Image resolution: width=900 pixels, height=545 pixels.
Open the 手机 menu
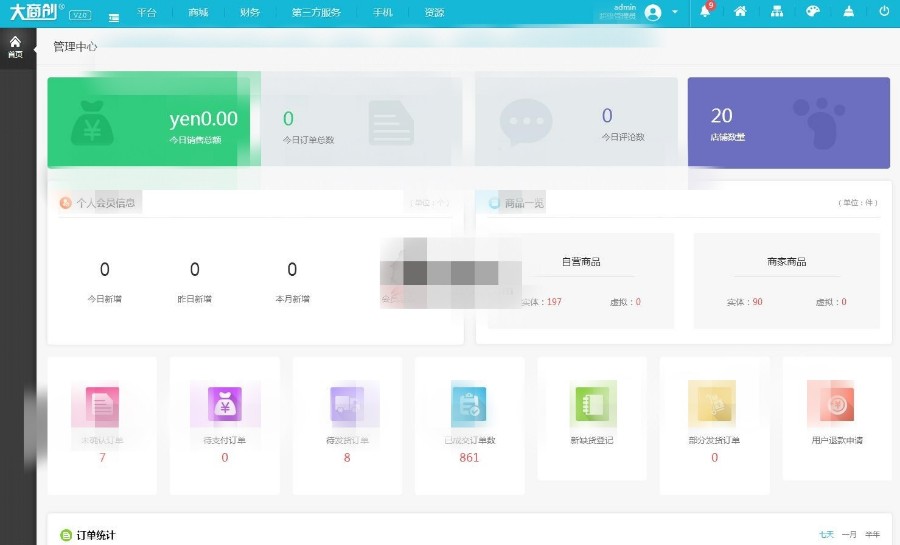[383, 12]
